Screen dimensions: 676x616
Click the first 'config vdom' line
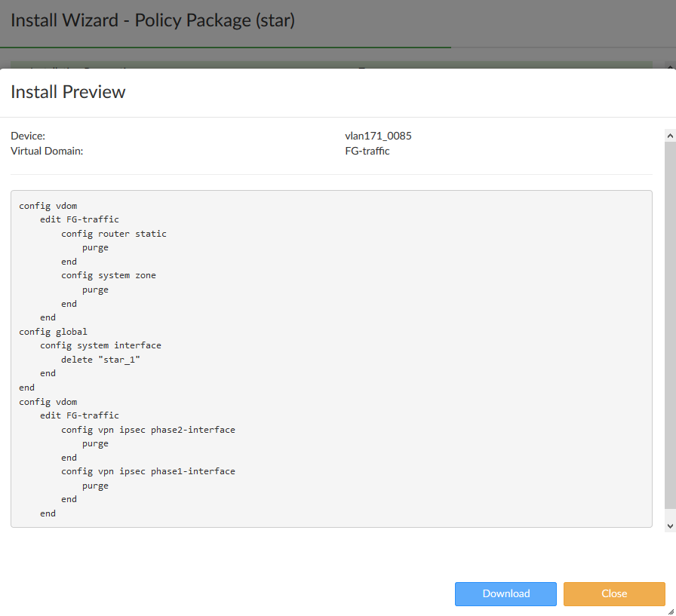pyautogui.click(x=48, y=206)
